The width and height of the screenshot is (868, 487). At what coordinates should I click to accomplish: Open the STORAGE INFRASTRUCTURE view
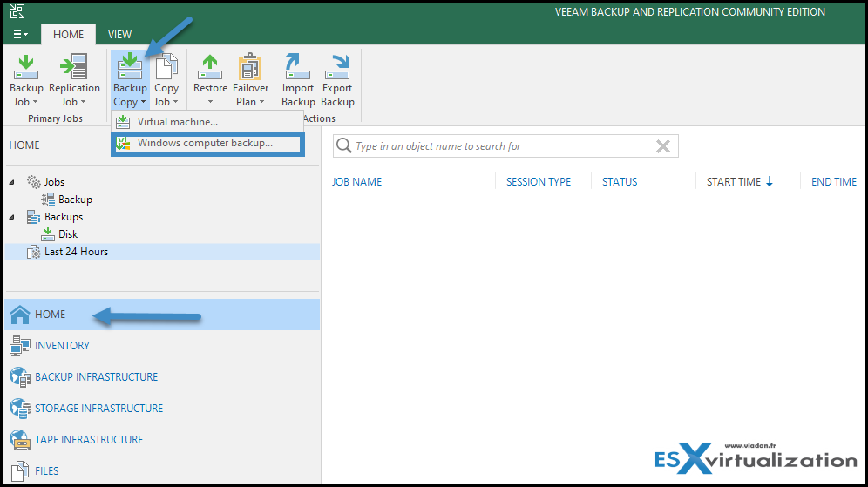pyautogui.click(x=162, y=409)
